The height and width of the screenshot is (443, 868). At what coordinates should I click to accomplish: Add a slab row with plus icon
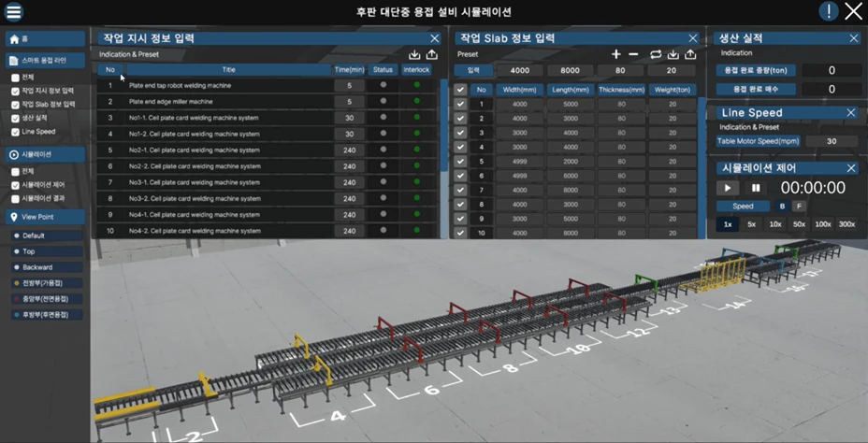pyautogui.click(x=616, y=54)
